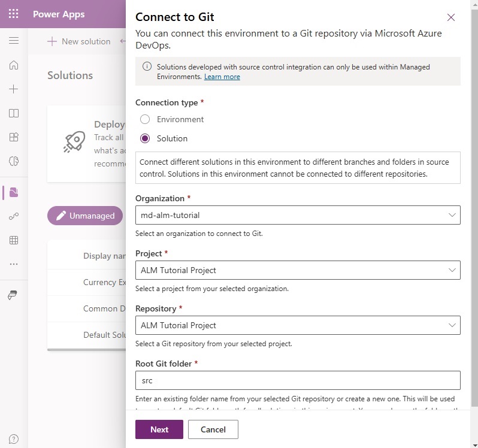Open the help question mark icon

coord(14,439)
